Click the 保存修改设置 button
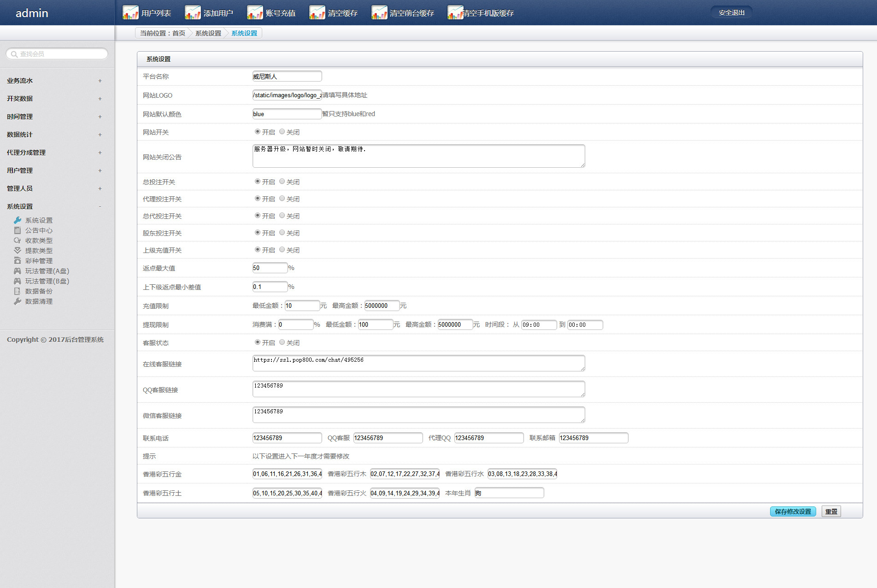The height and width of the screenshot is (588, 877). tap(793, 512)
